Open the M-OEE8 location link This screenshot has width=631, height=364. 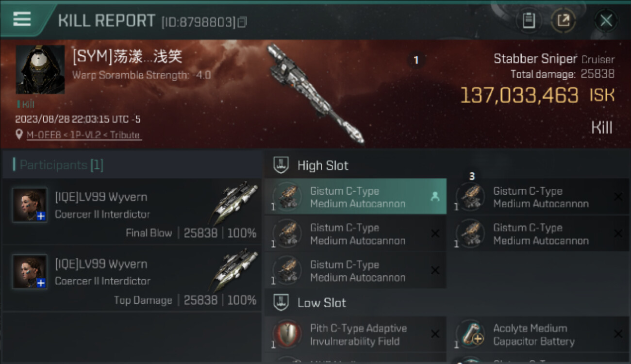point(84,135)
